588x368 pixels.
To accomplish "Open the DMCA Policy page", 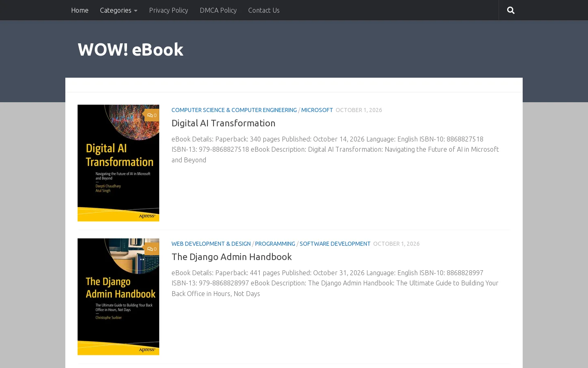I will 218,10.
